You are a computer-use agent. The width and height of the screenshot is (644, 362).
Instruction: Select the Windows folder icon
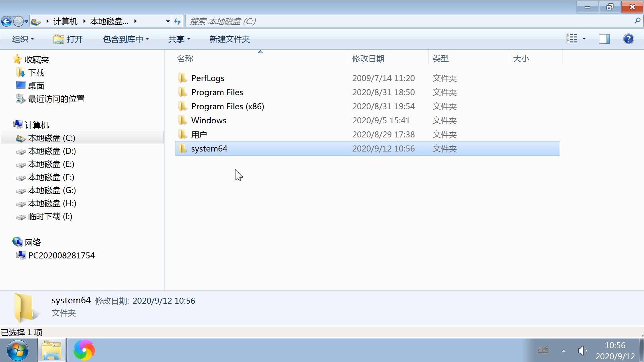(182, 120)
